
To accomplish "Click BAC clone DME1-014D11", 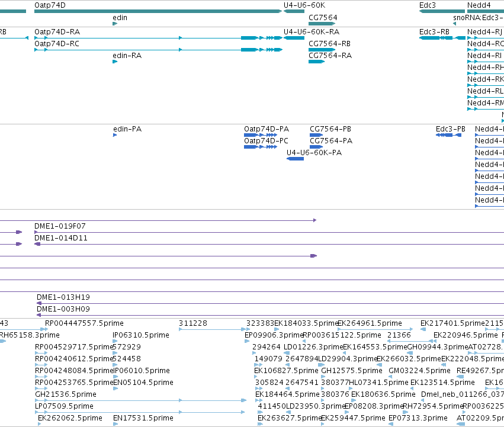I will coord(269,244).
